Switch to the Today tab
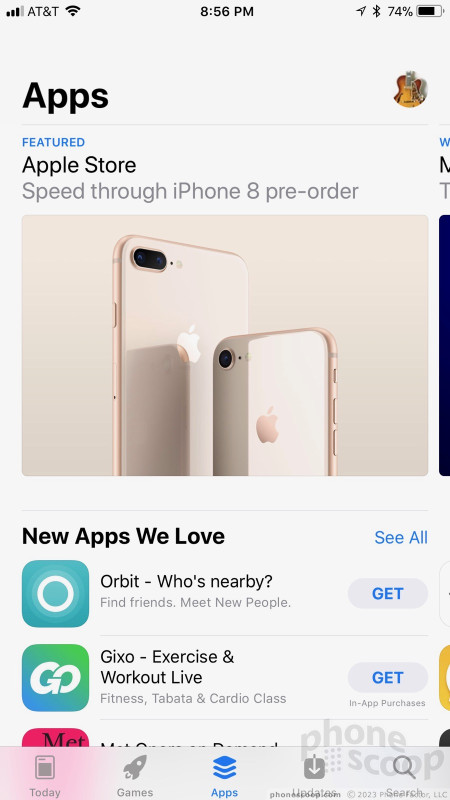The height and width of the screenshot is (800, 450). click(45, 776)
